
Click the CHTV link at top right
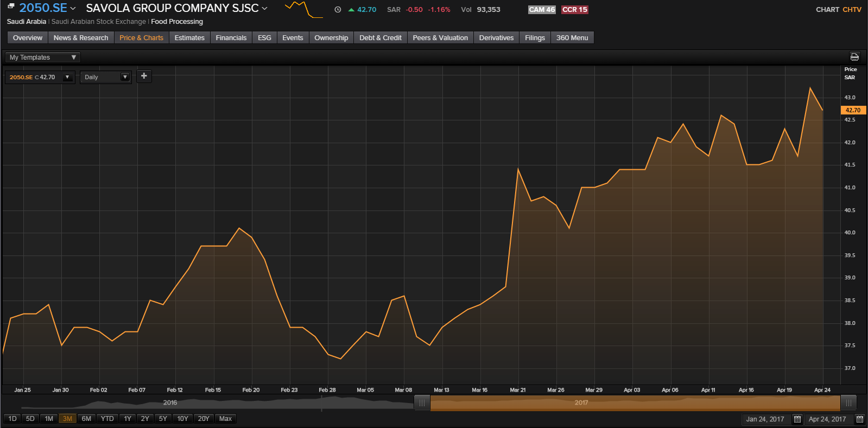click(852, 10)
